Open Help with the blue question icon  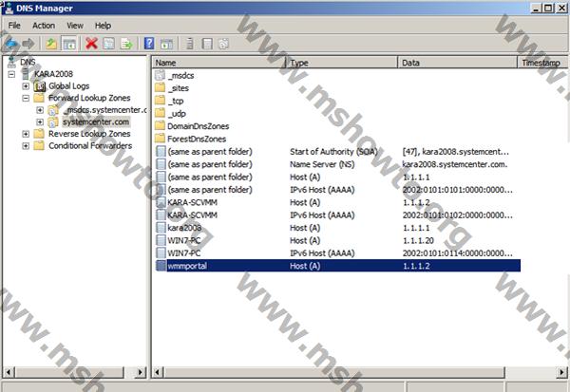tap(149, 44)
